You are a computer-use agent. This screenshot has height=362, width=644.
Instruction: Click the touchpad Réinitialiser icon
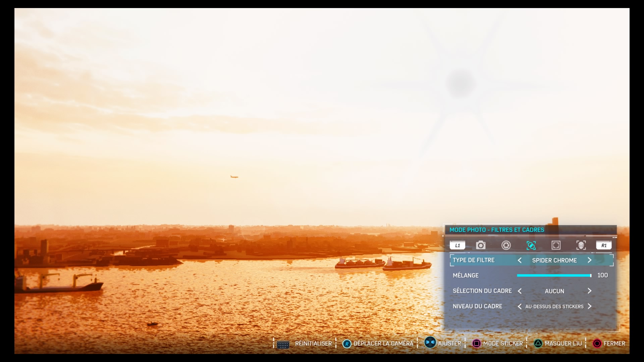point(283,345)
